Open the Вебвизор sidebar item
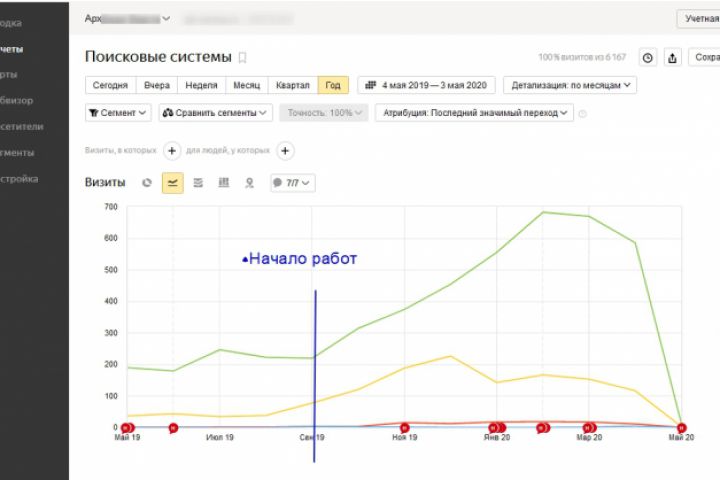Image resolution: width=720 pixels, height=480 pixels. point(17,101)
